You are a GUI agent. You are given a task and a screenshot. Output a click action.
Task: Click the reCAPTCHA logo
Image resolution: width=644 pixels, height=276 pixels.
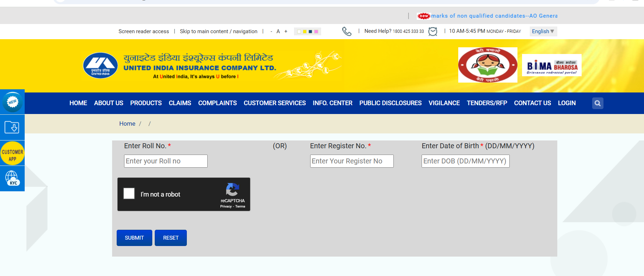pos(232,190)
